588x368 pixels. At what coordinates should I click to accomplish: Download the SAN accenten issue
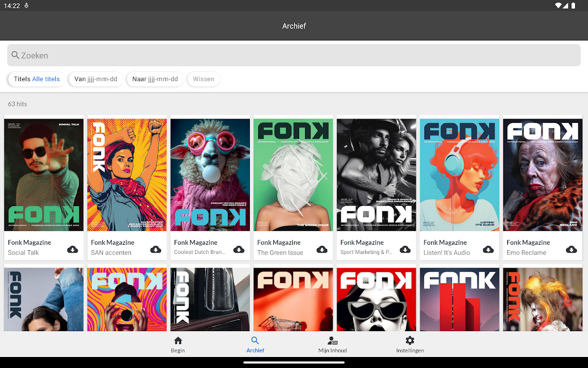tap(156, 249)
